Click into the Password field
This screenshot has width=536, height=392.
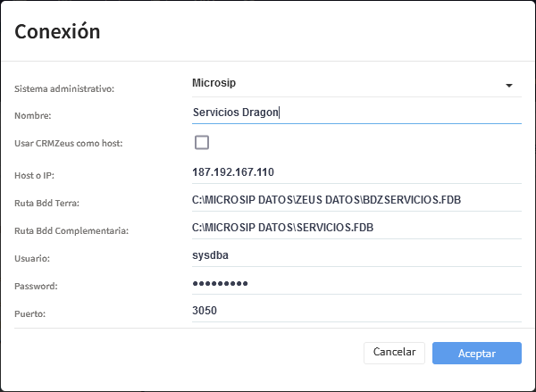356,283
